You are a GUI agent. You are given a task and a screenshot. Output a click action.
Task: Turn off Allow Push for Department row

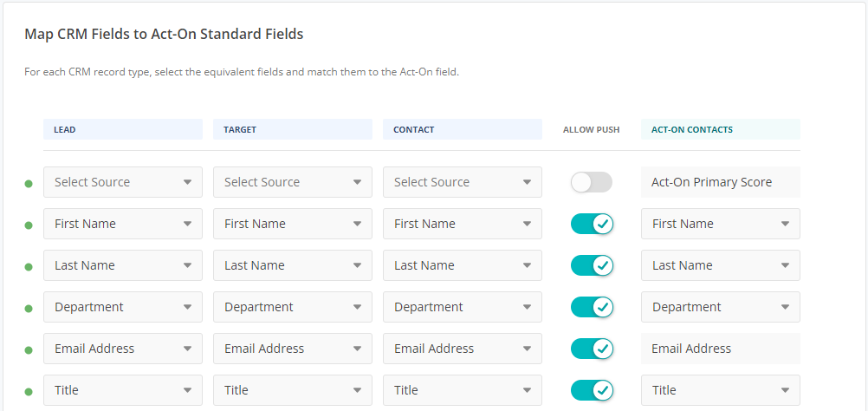591,307
